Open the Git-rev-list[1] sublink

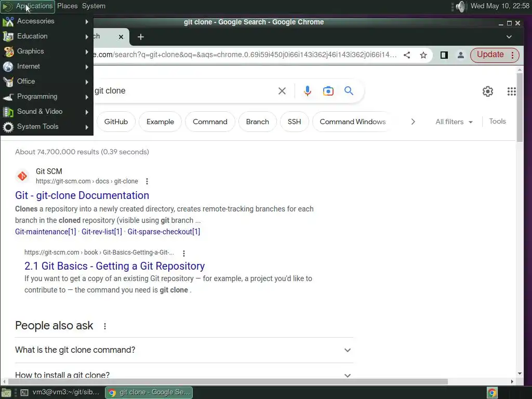pos(101,232)
